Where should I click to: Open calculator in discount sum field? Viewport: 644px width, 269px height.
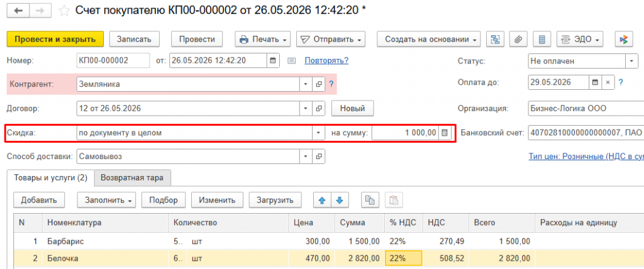[445, 133]
